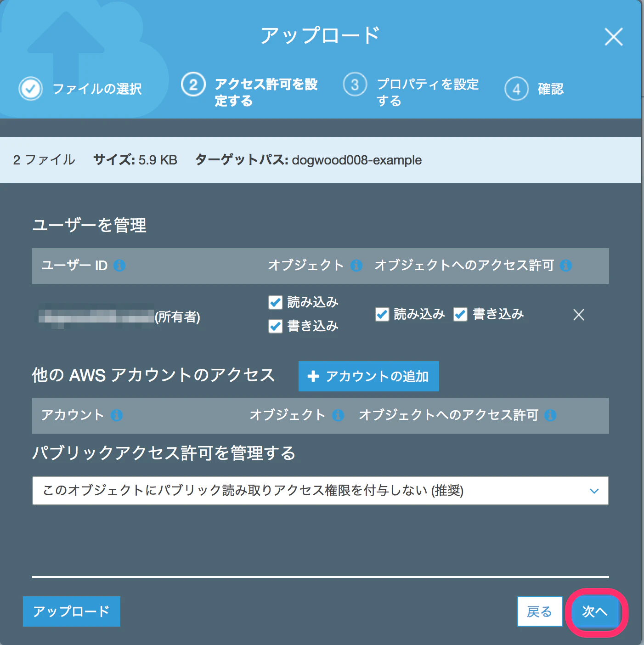Click the ユーザー ID column header
This screenshot has width=644, height=645.
(74, 266)
